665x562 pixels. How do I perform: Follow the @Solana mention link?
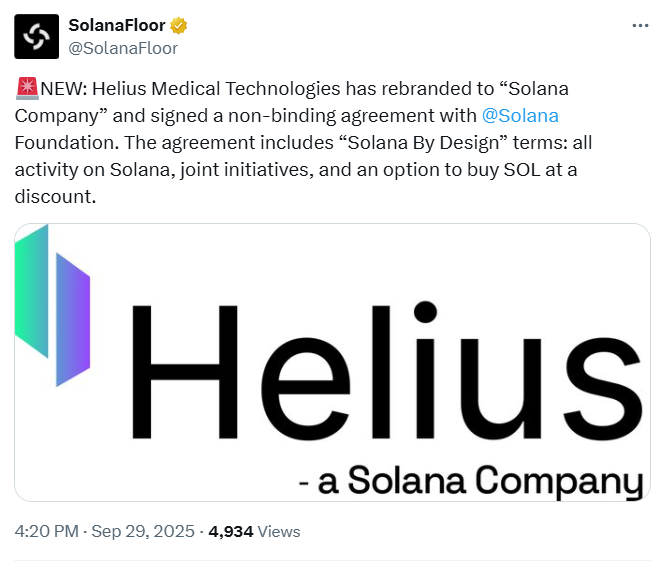click(x=520, y=114)
